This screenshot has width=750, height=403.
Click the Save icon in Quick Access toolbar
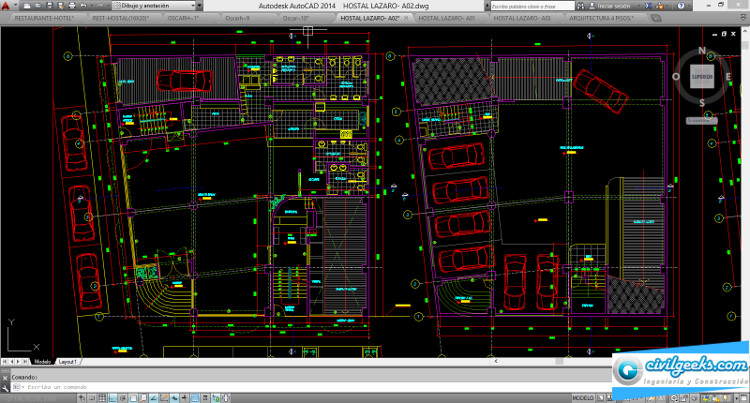pos(50,5)
